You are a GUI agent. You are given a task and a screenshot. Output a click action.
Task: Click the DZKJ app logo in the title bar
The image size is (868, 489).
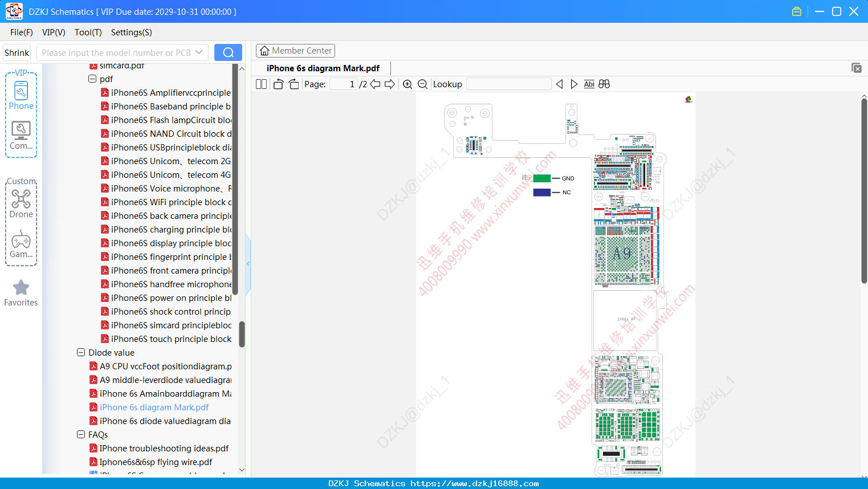coord(14,11)
